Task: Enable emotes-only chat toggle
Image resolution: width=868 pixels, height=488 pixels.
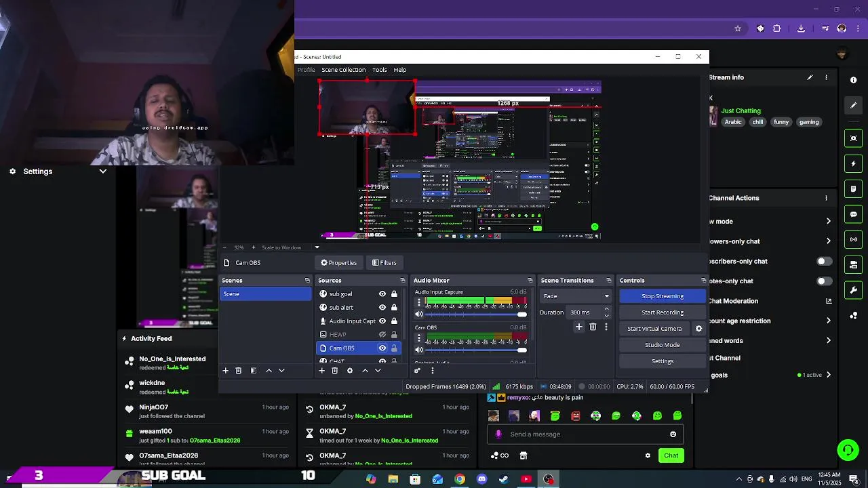Action: (x=824, y=281)
